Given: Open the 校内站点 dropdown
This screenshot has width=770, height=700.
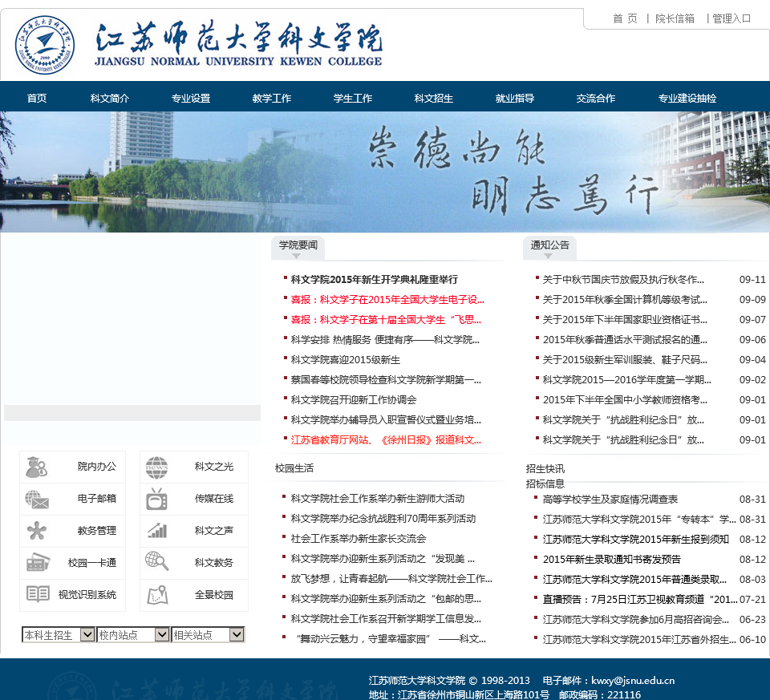Looking at the screenshot, I should click(133, 635).
